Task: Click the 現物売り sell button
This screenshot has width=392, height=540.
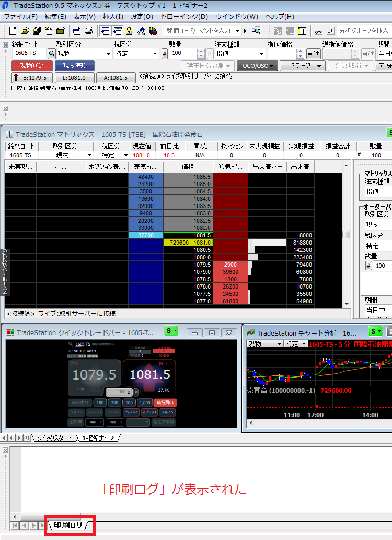Action: click(74, 65)
